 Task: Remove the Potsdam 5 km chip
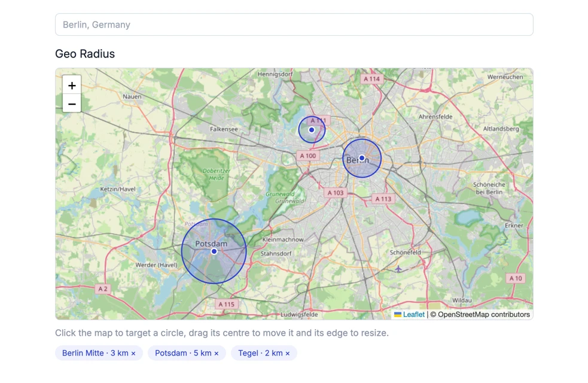tap(217, 353)
